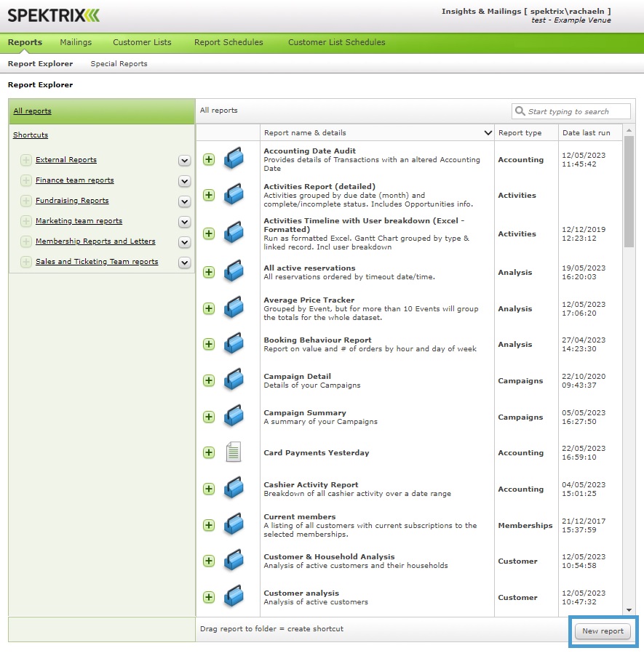Viewport: 644px width, 672px height.
Task: Click the toolbox icon for Customer & Household Analysis
Action: click(x=234, y=560)
